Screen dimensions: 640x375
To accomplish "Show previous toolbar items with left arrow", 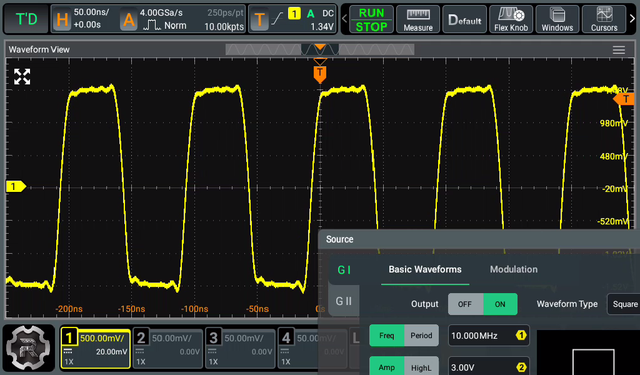I will pos(344,19).
